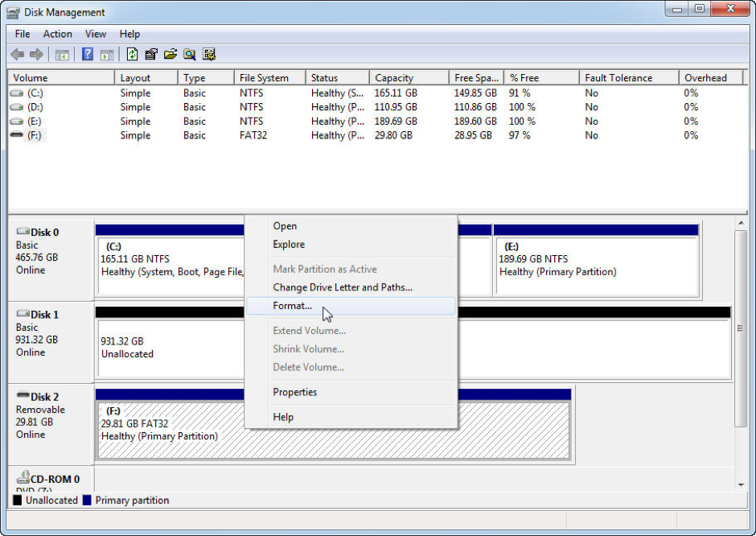Open Help with the blue question-mark icon
The image size is (756, 536).
click(88, 54)
